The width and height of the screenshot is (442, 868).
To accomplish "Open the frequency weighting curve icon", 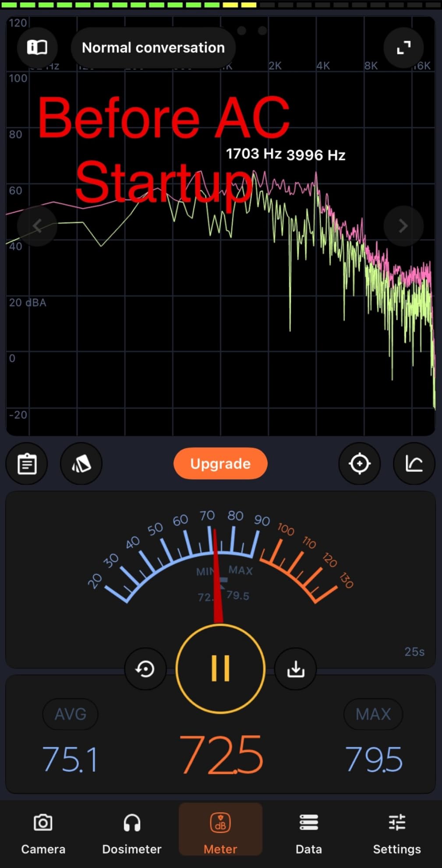I will point(414,464).
